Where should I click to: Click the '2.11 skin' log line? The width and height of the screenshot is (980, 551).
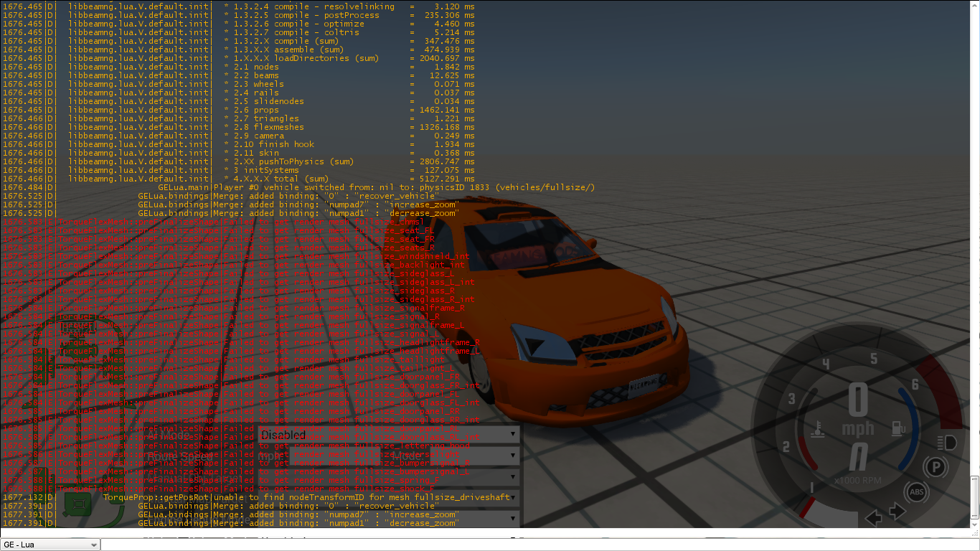(x=238, y=153)
